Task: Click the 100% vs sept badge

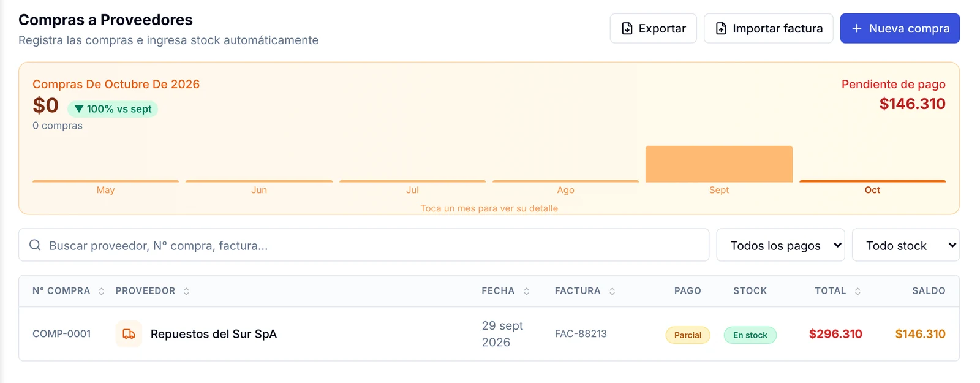Action: [x=113, y=109]
